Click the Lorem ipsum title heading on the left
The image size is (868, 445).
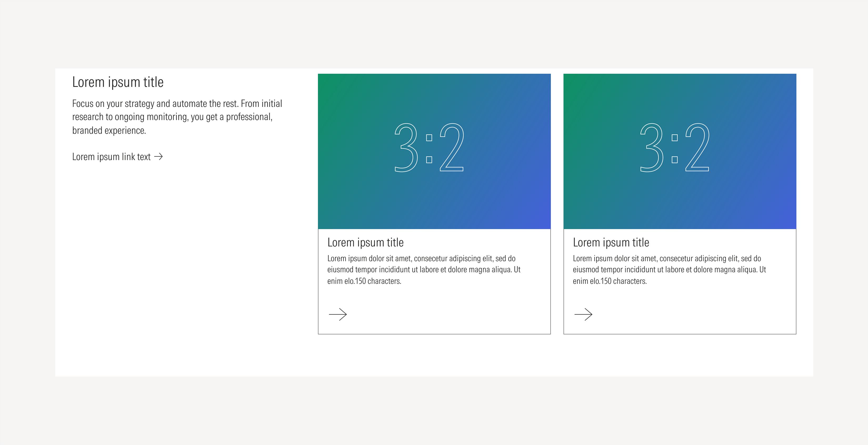coord(118,82)
